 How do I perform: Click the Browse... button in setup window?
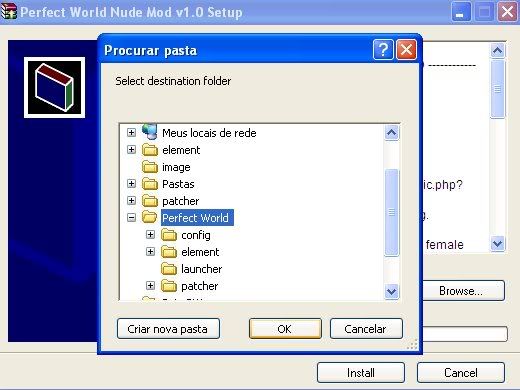[463, 291]
